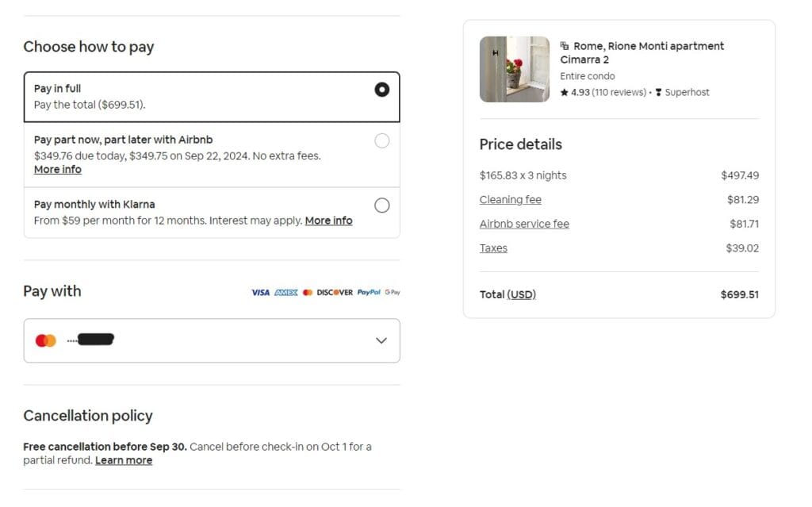The width and height of the screenshot is (812, 507).
Task: Click the star icon beside the 4.93 rating
Action: click(x=565, y=91)
